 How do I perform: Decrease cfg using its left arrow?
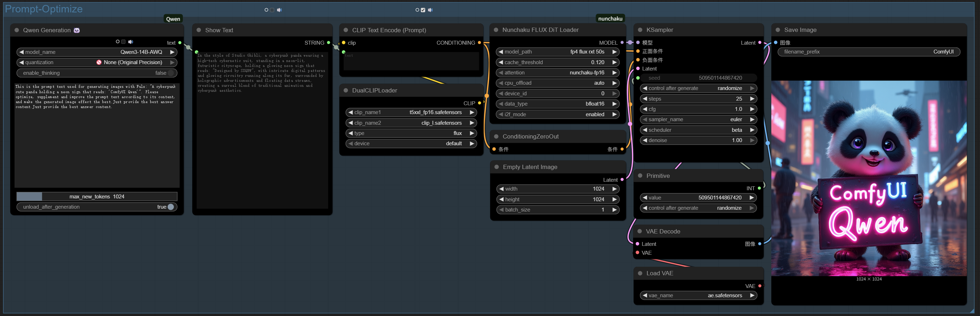(645, 109)
